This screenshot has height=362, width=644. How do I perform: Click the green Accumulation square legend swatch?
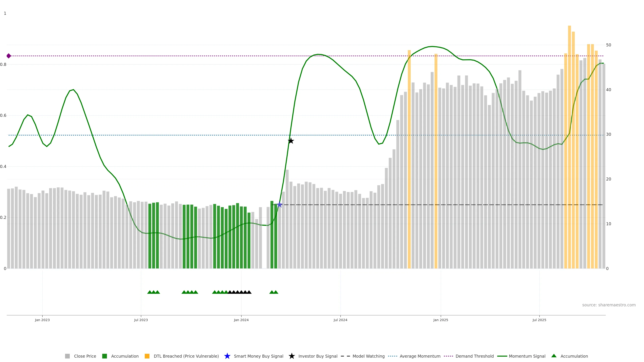104,356
